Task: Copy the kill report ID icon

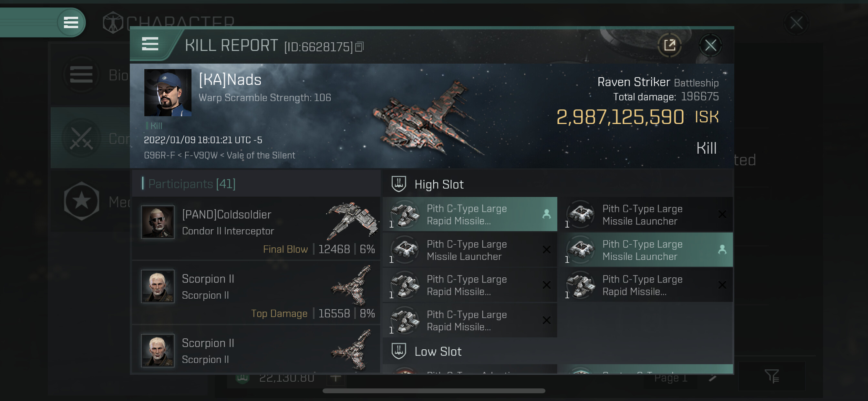Action: (x=359, y=47)
